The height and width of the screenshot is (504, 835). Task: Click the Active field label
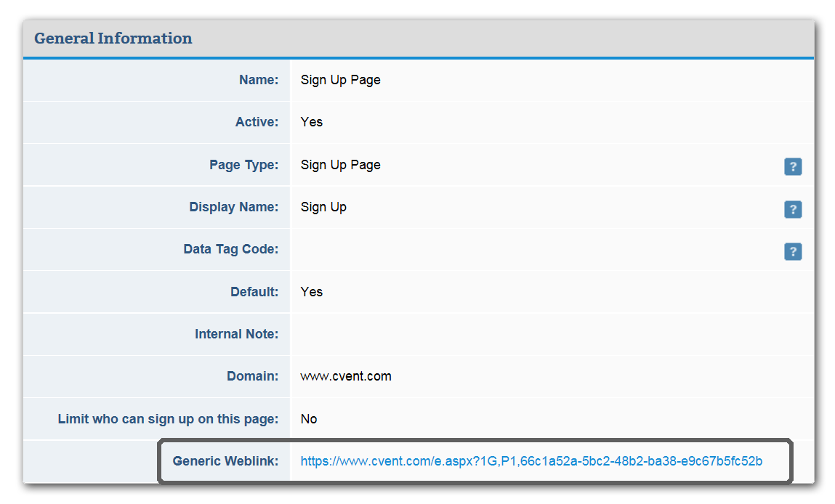click(x=257, y=122)
